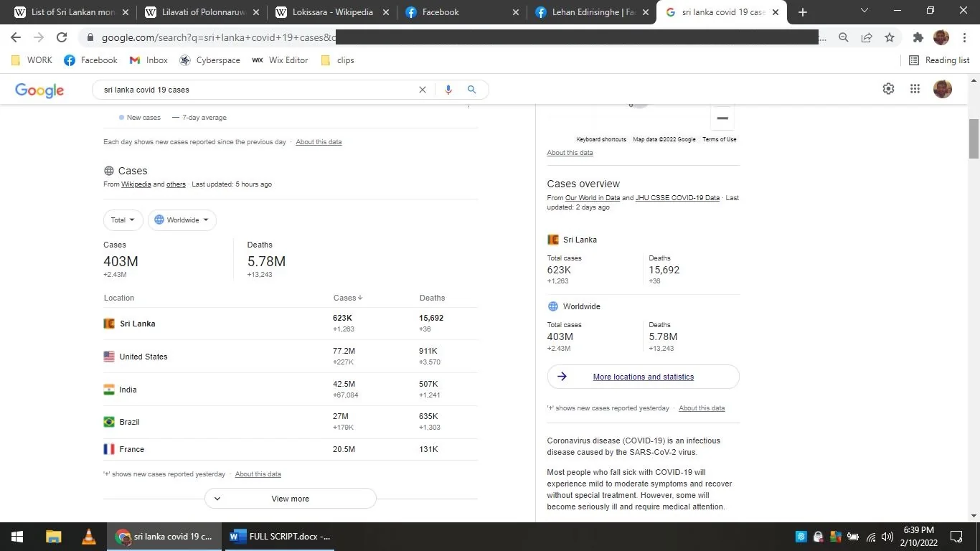
Task: Open a new tab with the plus button
Action: click(803, 12)
